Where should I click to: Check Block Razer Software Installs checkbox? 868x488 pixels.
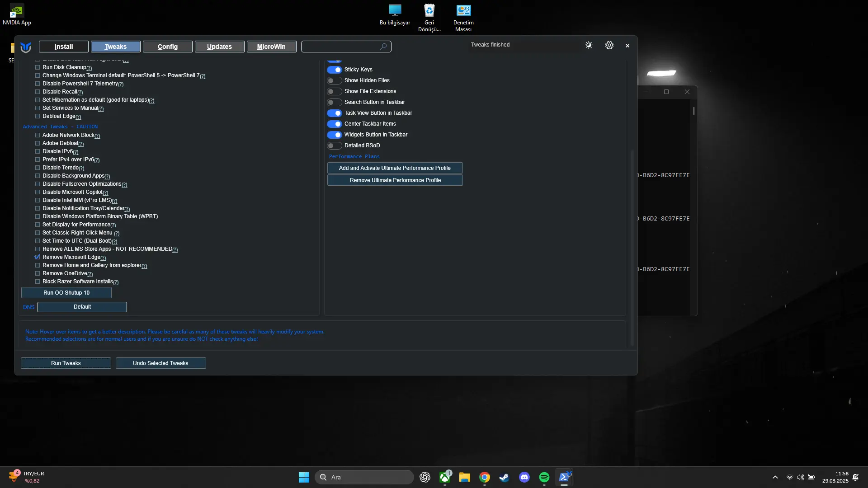[38, 282]
